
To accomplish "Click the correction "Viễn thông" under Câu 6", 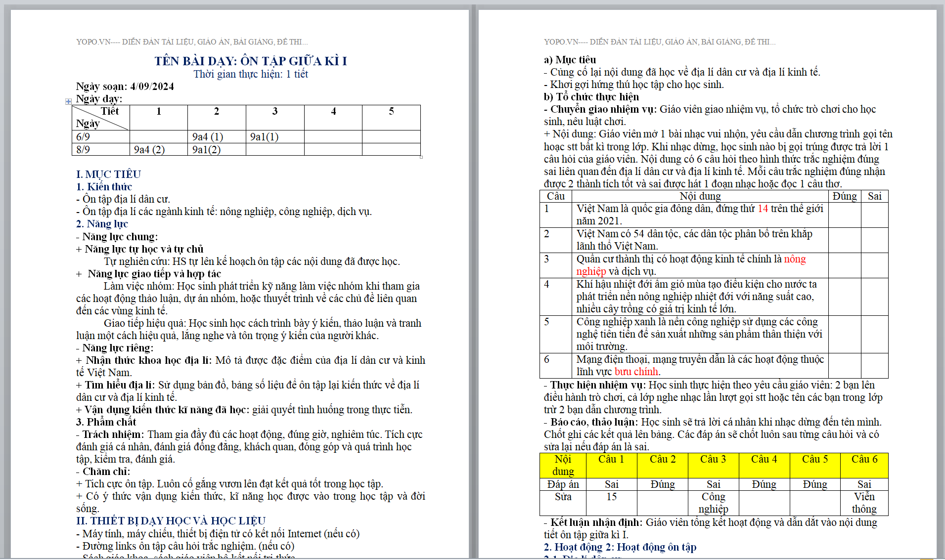I will (x=864, y=503).
